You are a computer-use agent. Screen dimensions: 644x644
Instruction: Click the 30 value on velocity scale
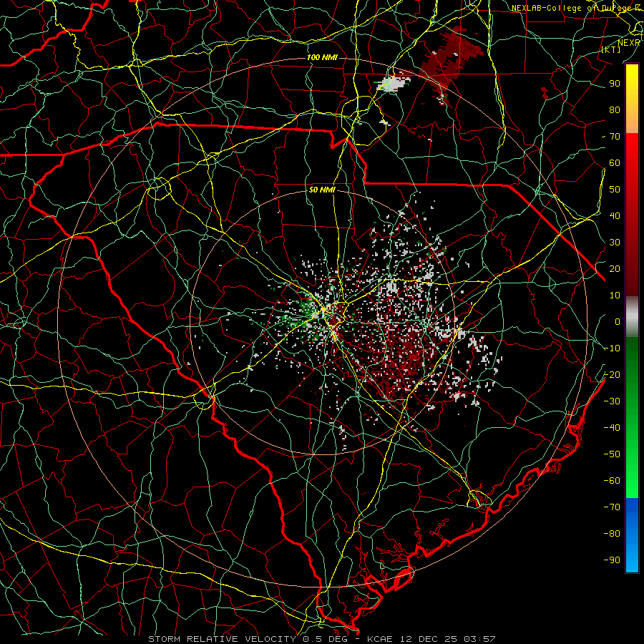[x=615, y=243]
